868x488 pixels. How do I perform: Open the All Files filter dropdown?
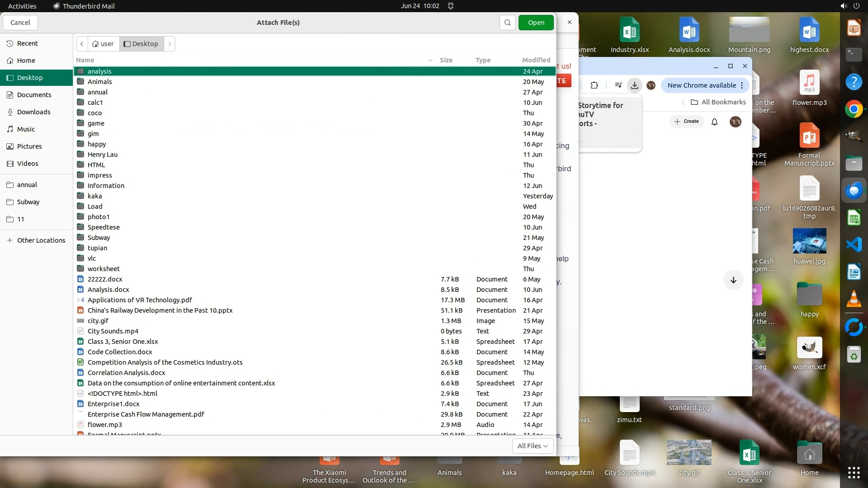(x=533, y=446)
